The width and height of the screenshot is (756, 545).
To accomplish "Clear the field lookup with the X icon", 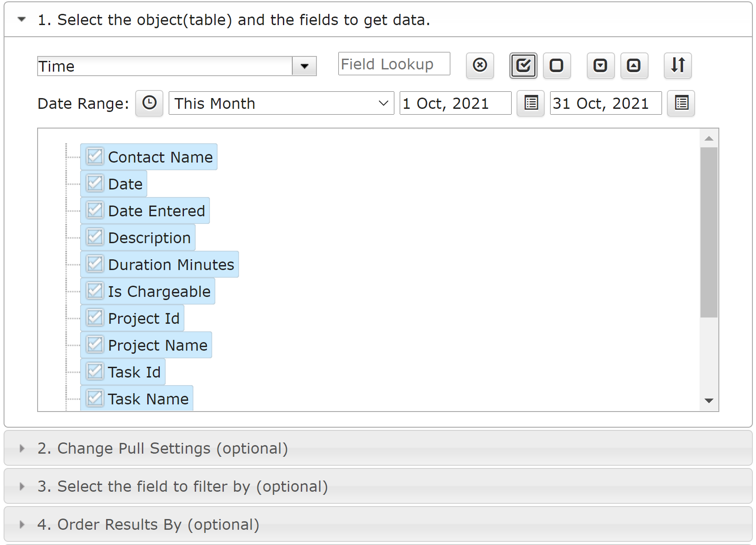I will point(480,65).
